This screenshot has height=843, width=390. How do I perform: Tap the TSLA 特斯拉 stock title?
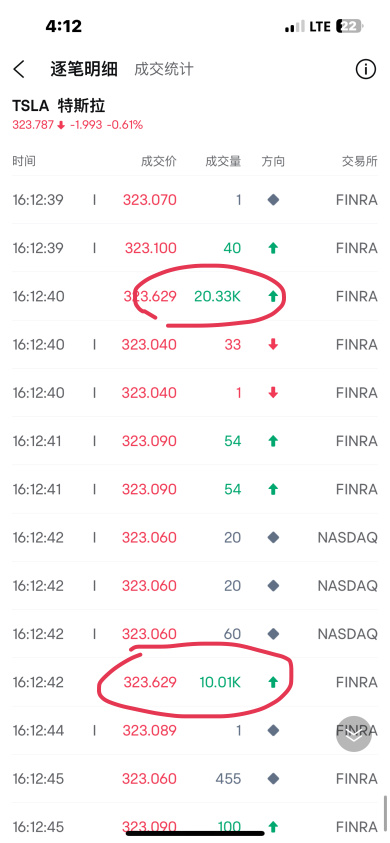[x=59, y=106]
